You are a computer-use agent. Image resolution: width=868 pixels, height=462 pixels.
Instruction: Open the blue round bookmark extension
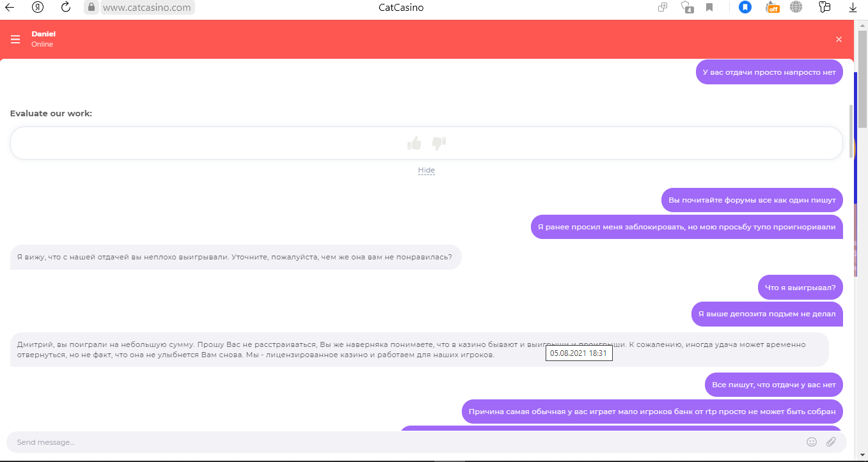745,8
